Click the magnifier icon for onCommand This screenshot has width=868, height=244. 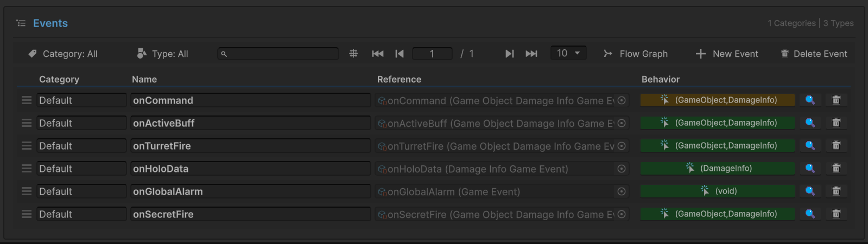pos(809,100)
